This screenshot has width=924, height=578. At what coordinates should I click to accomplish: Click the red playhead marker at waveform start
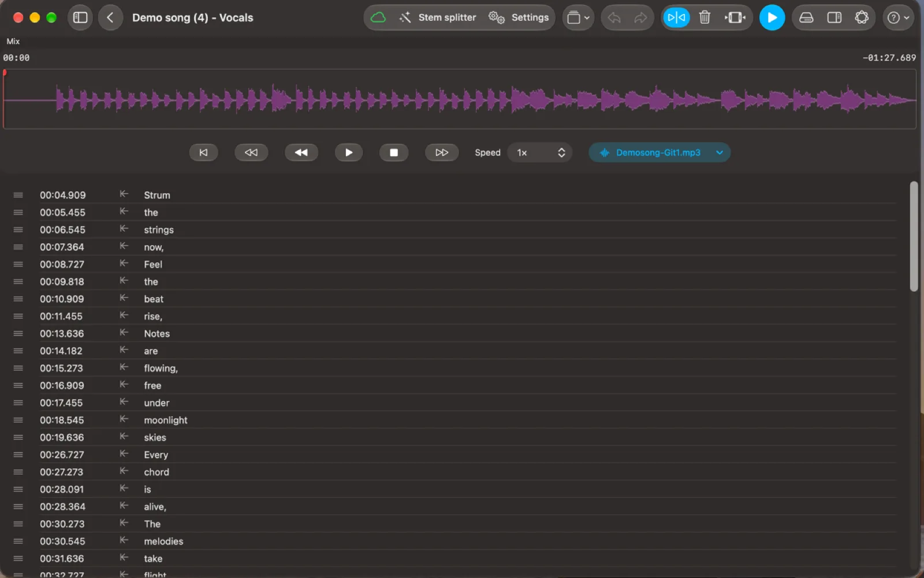[5, 73]
